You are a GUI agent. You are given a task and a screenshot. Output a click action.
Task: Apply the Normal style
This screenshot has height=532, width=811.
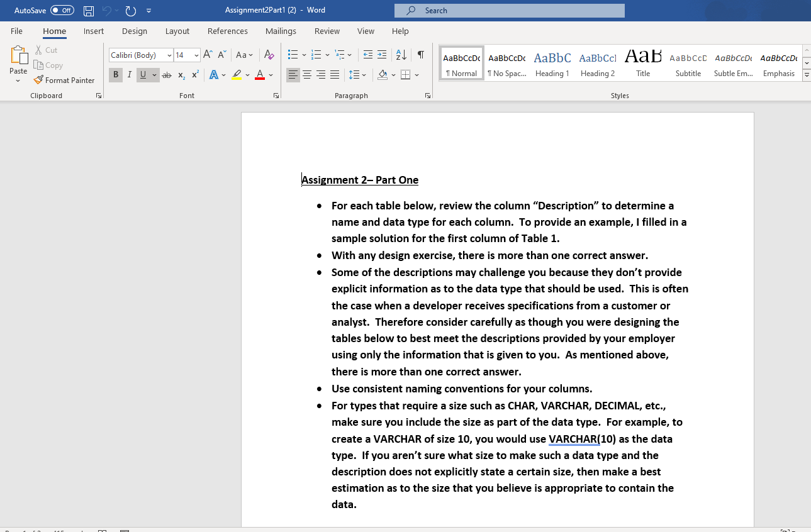coord(462,63)
